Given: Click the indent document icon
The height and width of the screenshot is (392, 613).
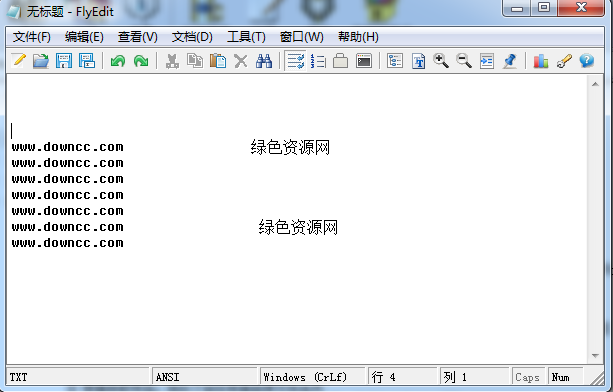Looking at the screenshot, I should (x=487, y=61).
